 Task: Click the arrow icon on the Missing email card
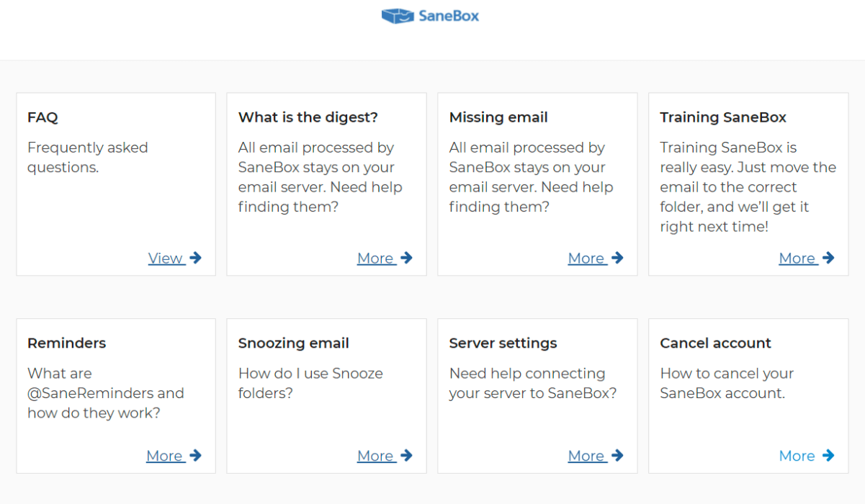(x=617, y=258)
